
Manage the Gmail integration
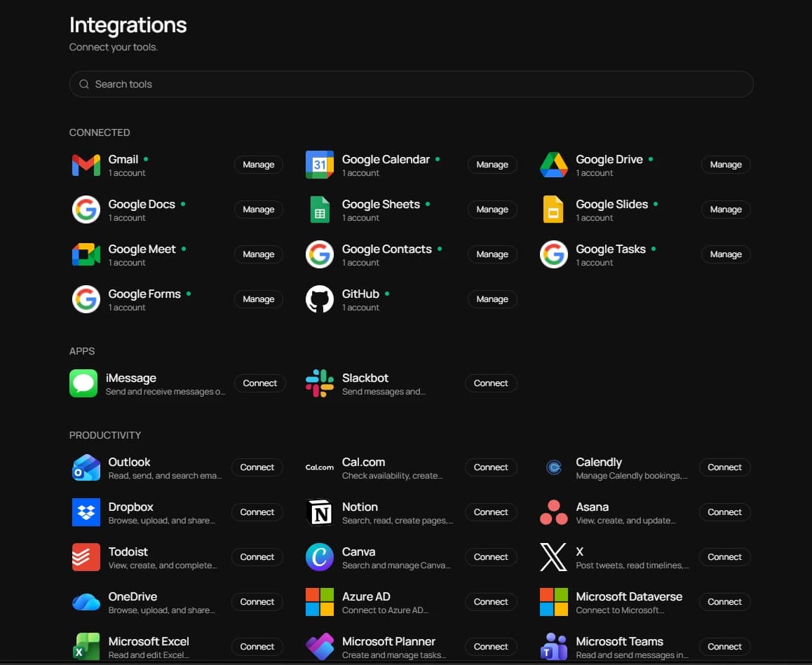(x=259, y=165)
